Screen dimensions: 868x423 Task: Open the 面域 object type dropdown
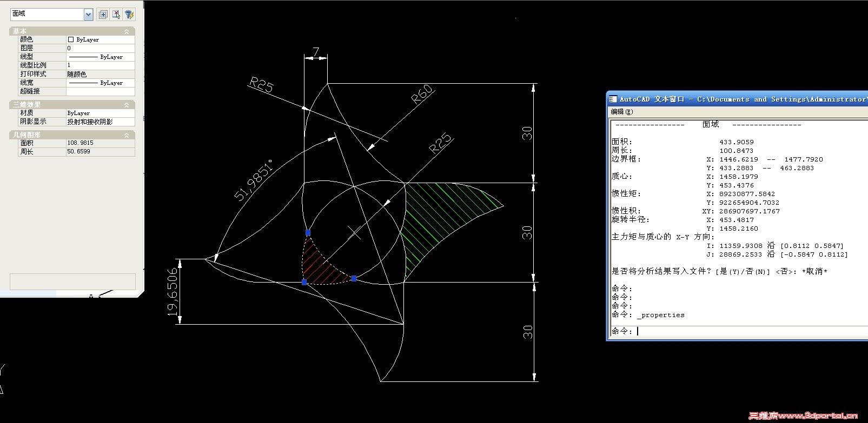point(89,15)
